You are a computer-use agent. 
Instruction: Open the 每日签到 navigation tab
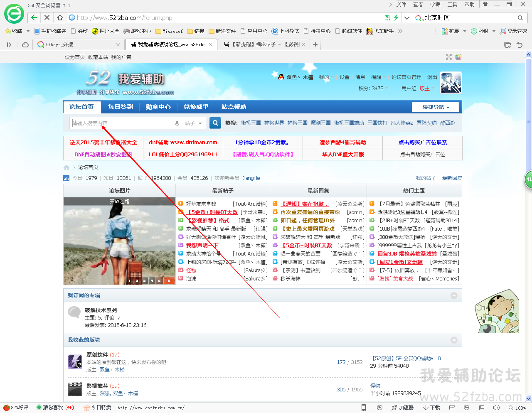point(121,107)
